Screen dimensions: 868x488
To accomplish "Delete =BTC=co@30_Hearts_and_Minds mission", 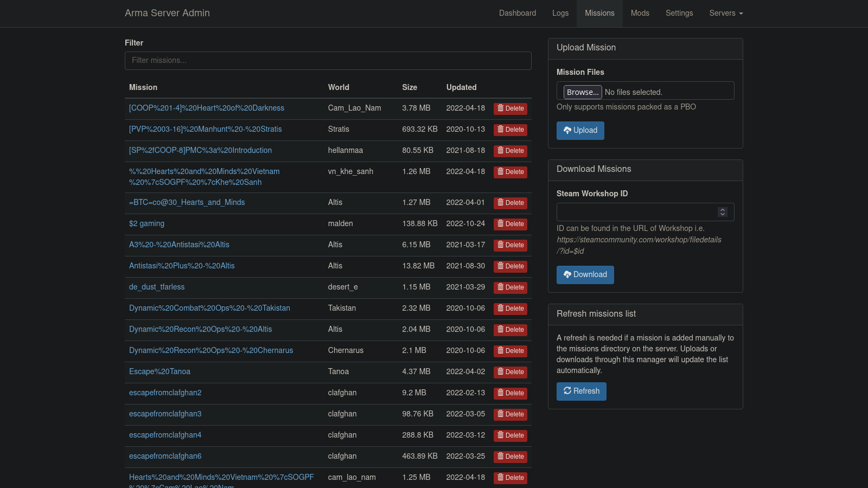I will 510,203.
